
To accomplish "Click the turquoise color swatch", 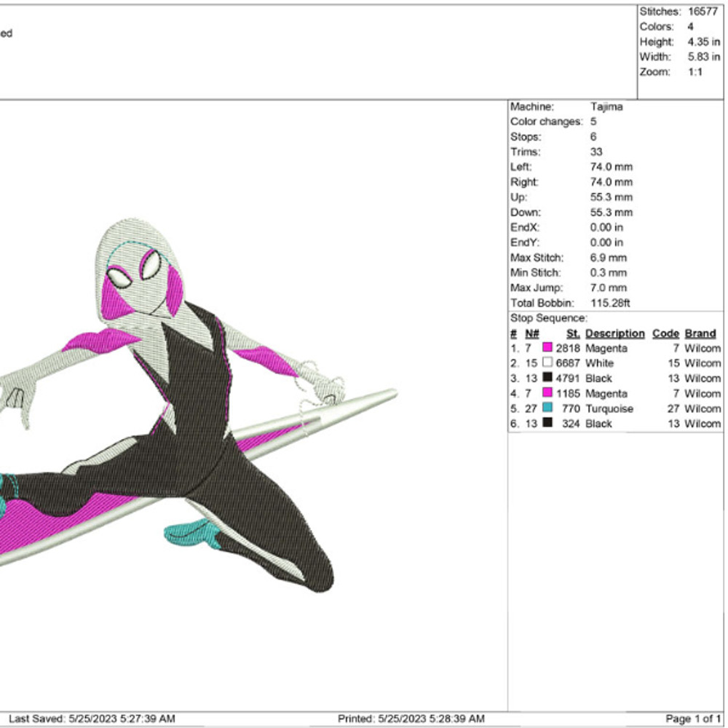I will 547,409.
